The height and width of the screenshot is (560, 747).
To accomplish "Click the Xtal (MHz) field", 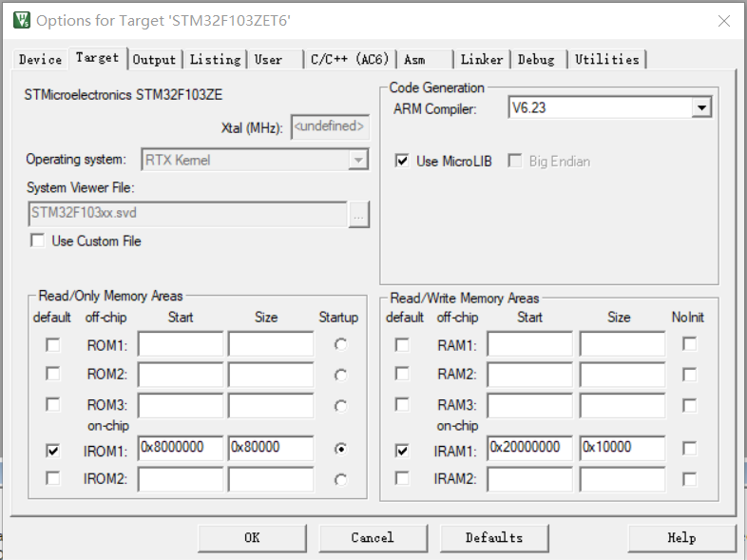I will (330, 126).
